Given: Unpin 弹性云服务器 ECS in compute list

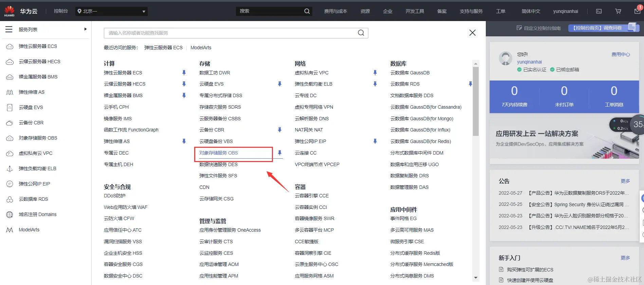Looking at the screenshot, I should tap(184, 73).
